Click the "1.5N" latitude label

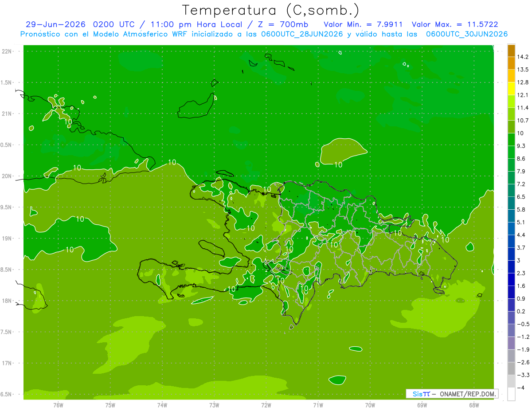coord(6,82)
